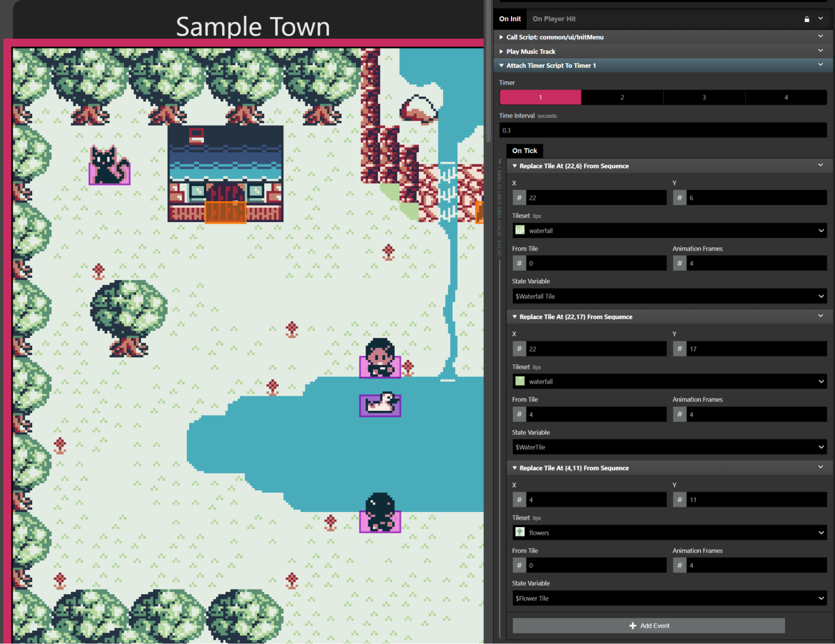
Task: Click the From Tile field showing 4
Action: click(596, 415)
